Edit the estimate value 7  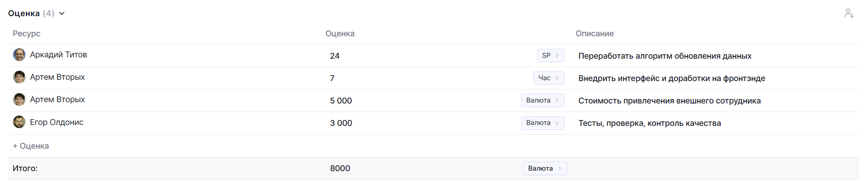[x=332, y=78]
